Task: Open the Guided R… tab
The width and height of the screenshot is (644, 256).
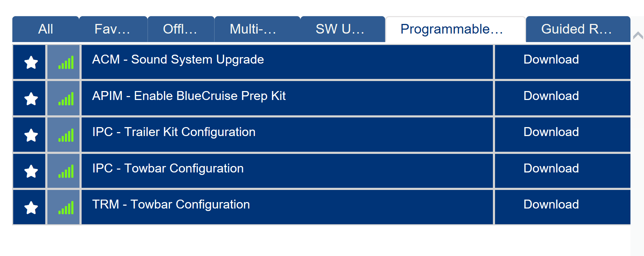Action: (x=576, y=29)
